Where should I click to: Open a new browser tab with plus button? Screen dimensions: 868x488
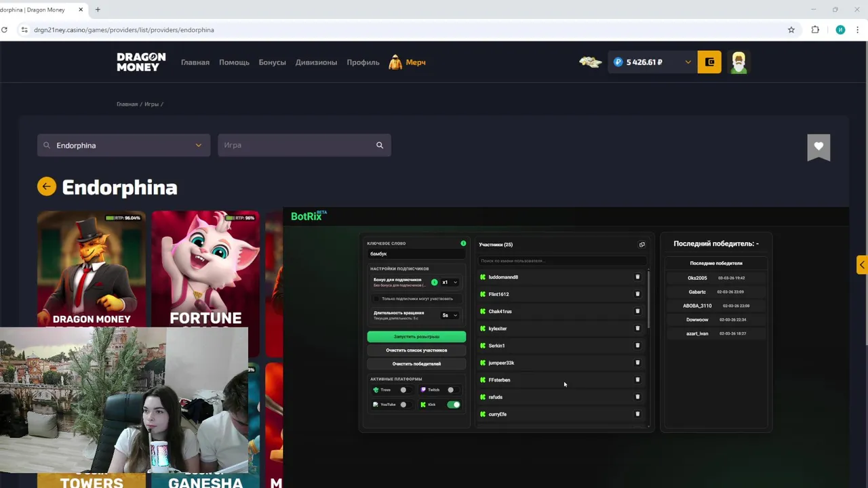[98, 9]
